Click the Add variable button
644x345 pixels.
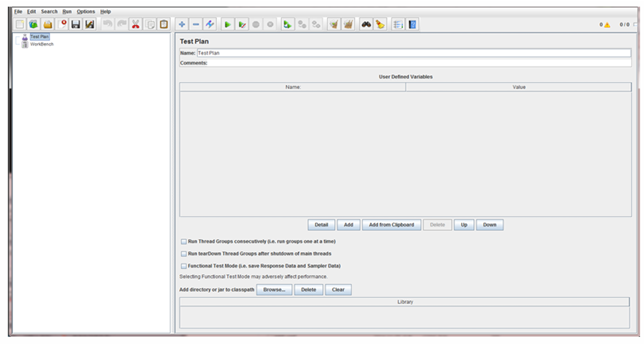coord(348,225)
